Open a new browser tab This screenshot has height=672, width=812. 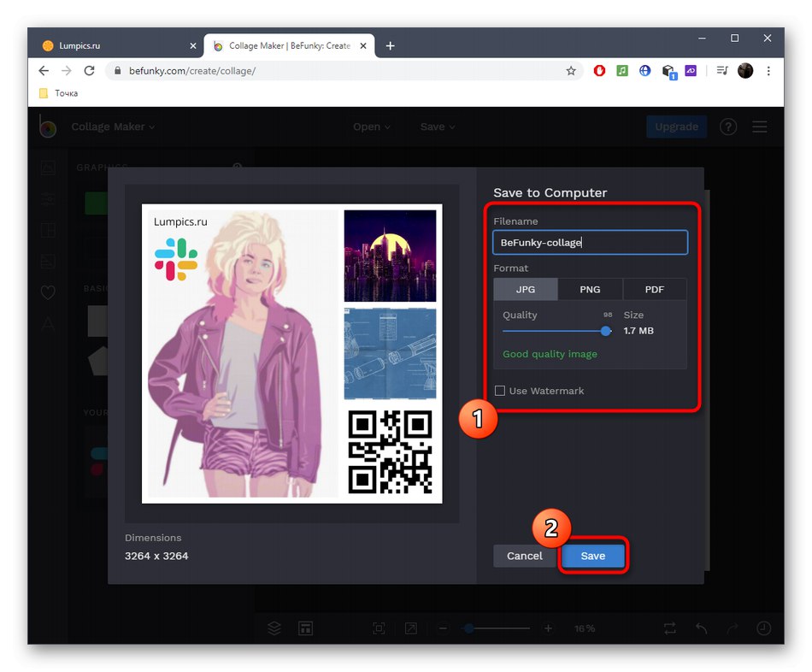click(x=391, y=46)
